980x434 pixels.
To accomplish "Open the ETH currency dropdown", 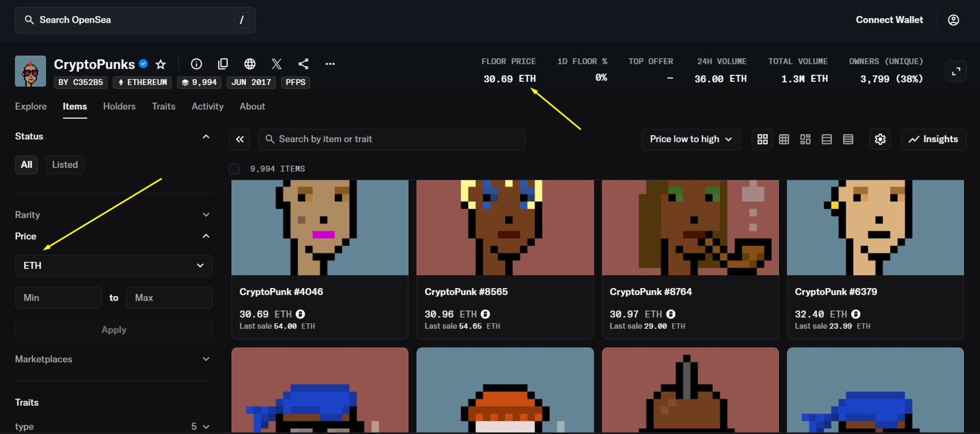I will [114, 265].
